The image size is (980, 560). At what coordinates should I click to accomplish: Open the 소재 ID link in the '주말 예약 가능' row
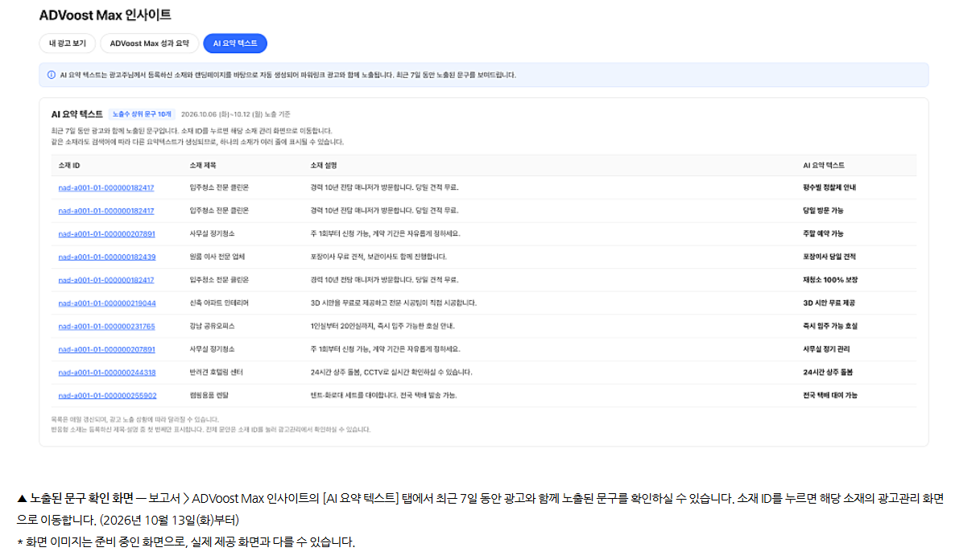tap(106, 234)
